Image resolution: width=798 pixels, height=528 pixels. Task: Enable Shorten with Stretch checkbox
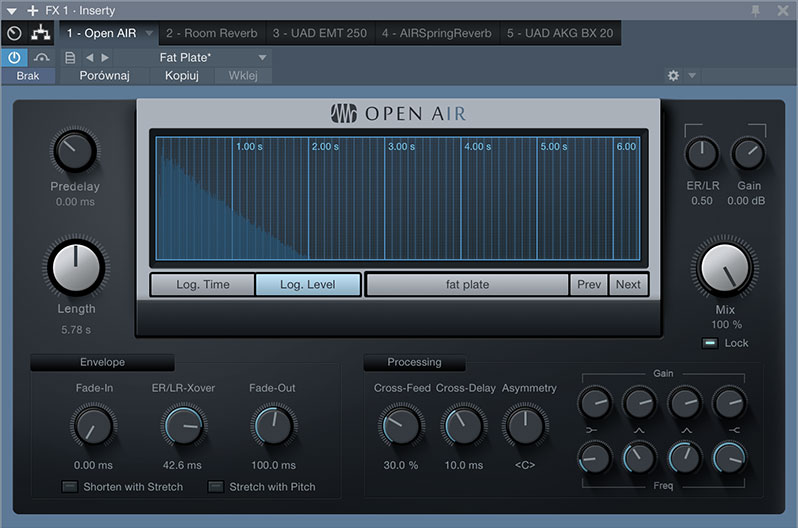click(x=69, y=487)
